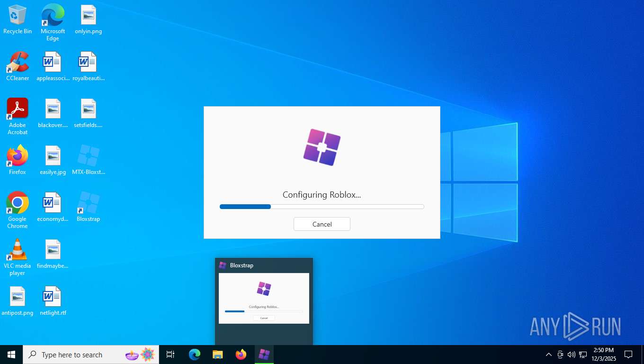Click the Bloxstrap taskbar button
The height and width of the screenshot is (364, 644).
pyautogui.click(x=264, y=355)
